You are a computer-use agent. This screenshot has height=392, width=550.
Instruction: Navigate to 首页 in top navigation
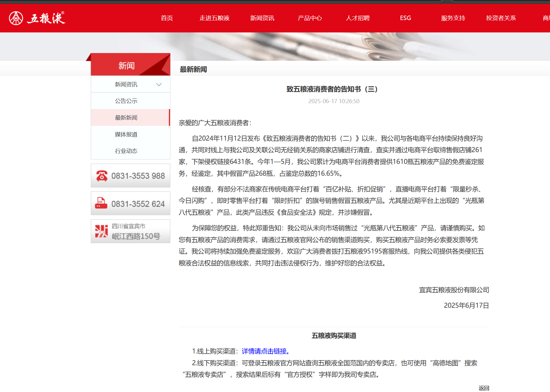tap(167, 18)
